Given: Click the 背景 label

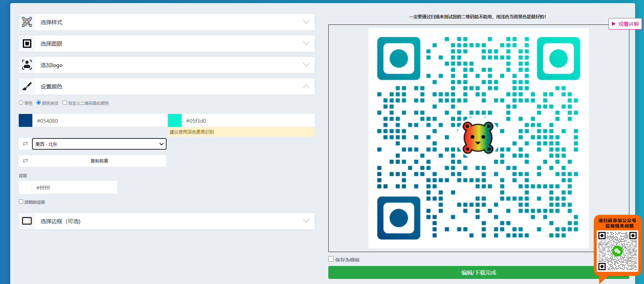Looking at the screenshot, I should (x=23, y=176).
